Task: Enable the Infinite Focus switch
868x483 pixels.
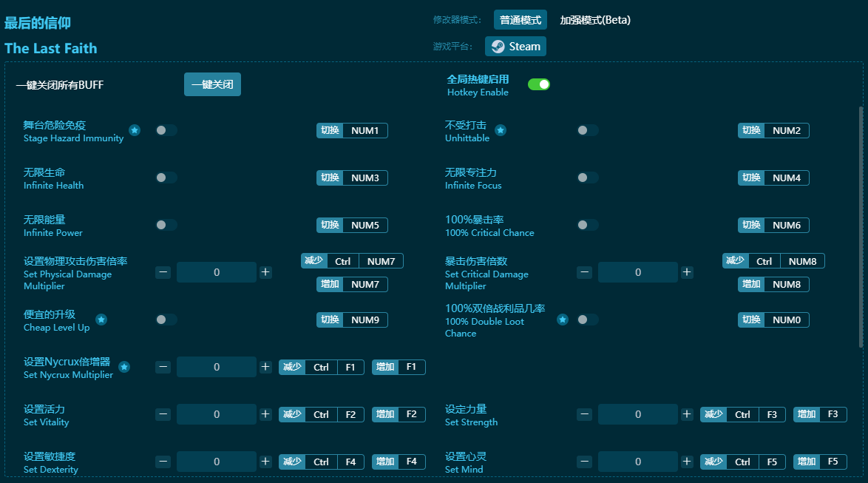Action: tap(588, 178)
